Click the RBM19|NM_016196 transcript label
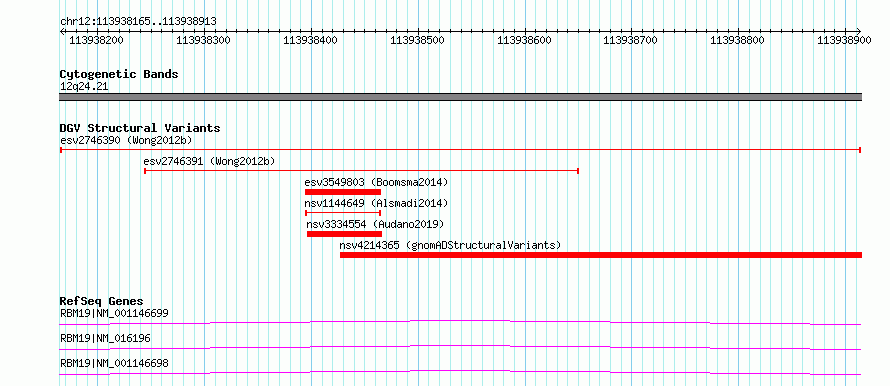Image resolution: width=890 pixels, height=386 pixels. tap(105, 338)
